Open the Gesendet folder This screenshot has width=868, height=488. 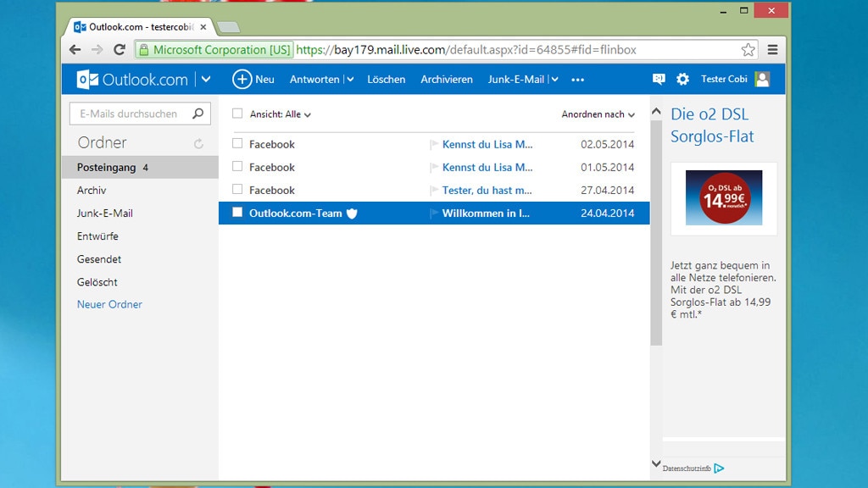[99, 259]
